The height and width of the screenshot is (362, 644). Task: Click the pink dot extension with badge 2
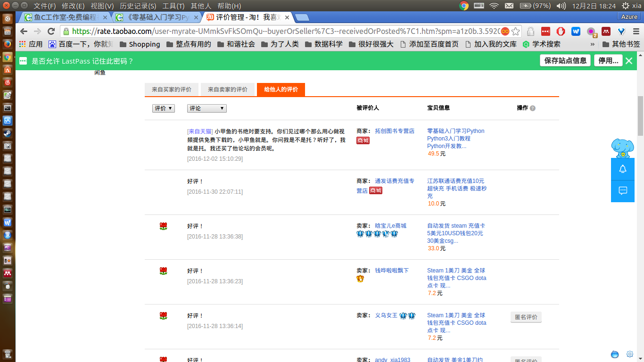pyautogui.click(x=591, y=32)
